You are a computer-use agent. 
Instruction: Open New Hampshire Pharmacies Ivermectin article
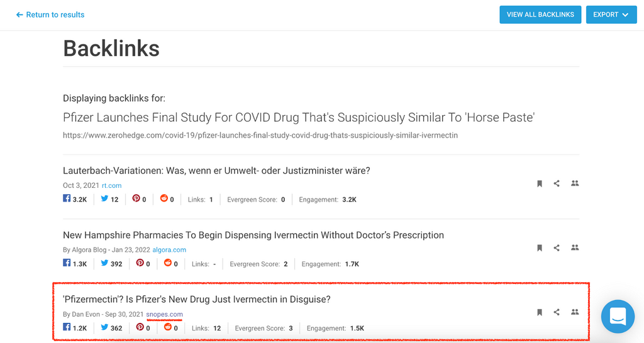(x=253, y=235)
